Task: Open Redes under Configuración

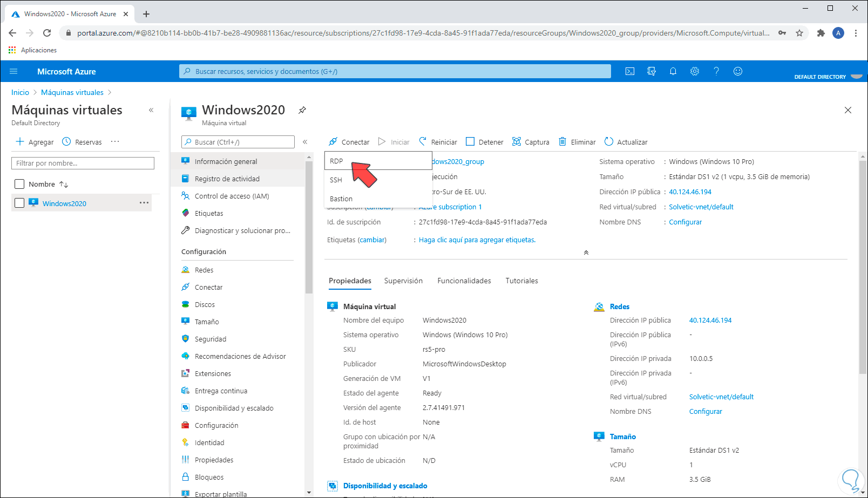Action: click(x=238, y=270)
